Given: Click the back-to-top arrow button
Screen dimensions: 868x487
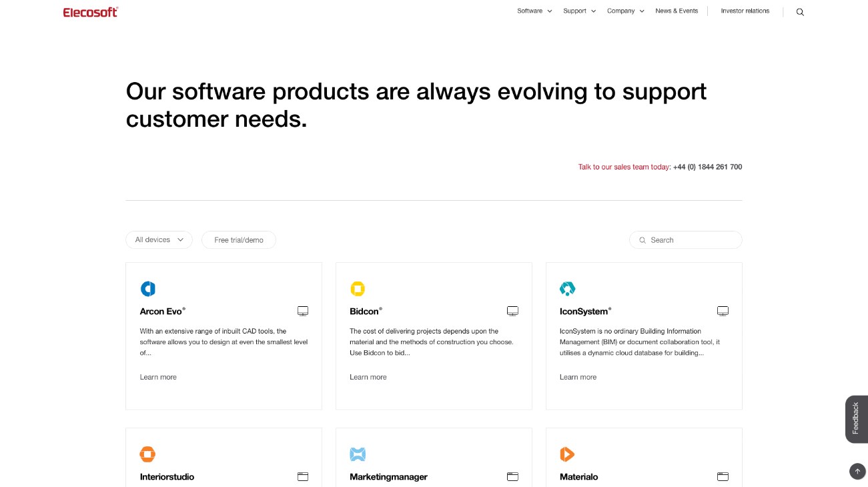Looking at the screenshot, I should (857, 471).
